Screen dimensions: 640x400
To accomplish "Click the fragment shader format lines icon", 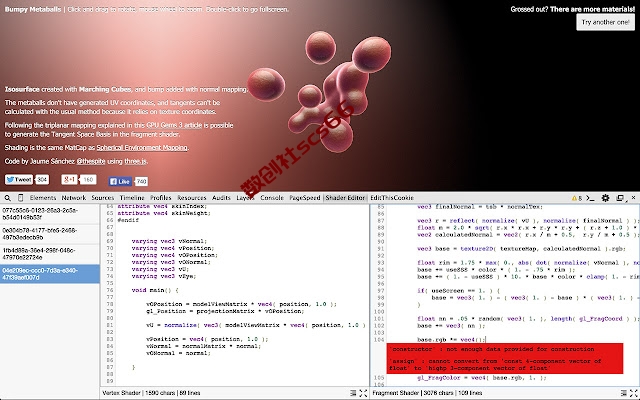I will point(624,393).
